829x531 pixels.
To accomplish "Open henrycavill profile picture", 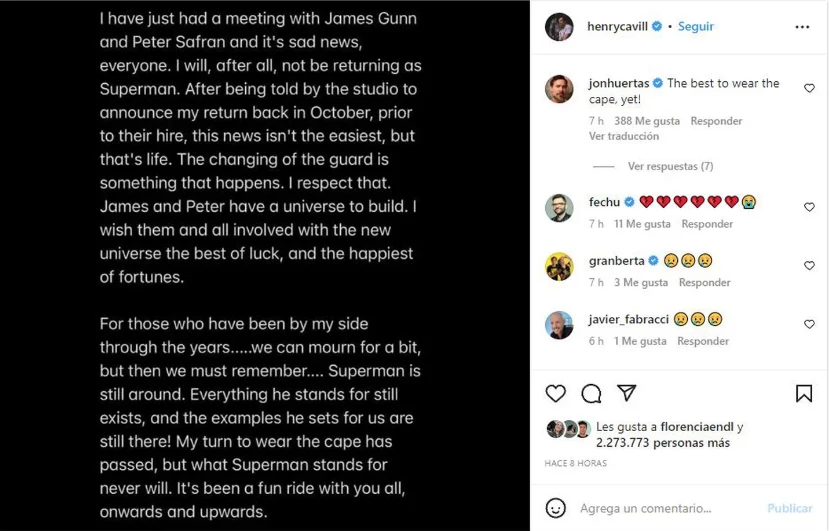I will click(x=559, y=27).
